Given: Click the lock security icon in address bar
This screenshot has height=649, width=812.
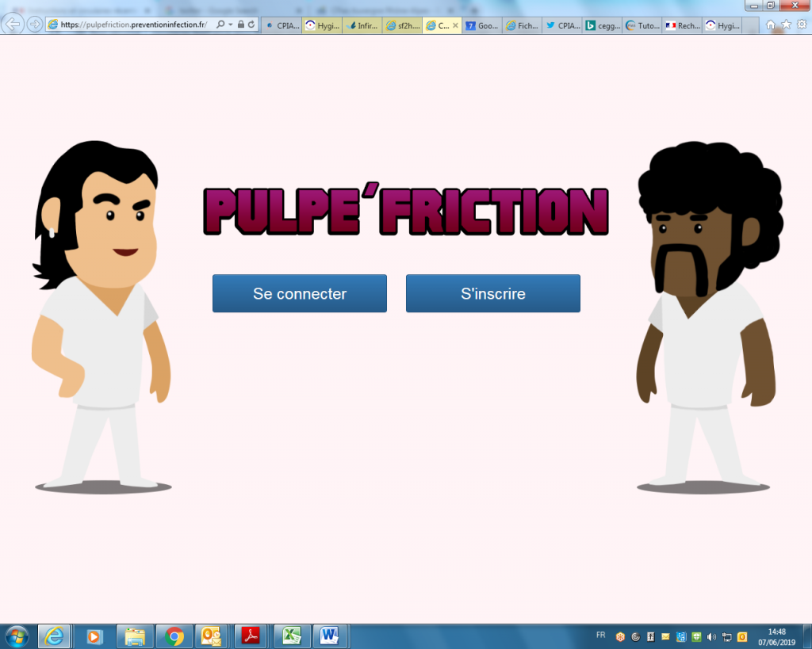Looking at the screenshot, I should click(241, 25).
